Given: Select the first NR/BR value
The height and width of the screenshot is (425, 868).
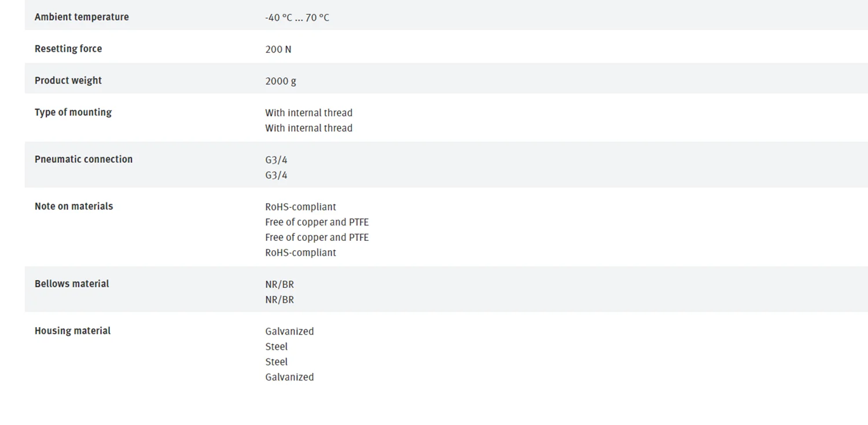Looking at the screenshot, I should click(279, 284).
